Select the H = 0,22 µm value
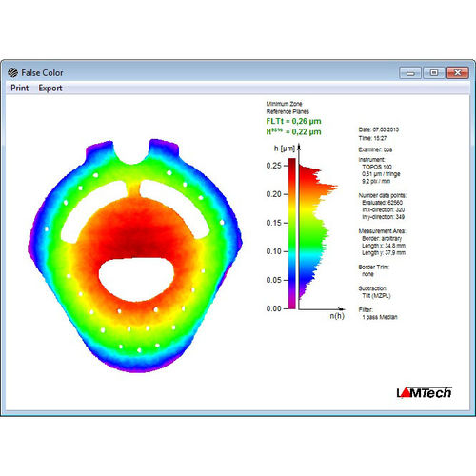This screenshot has height=476, width=476. [x=293, y=131]
